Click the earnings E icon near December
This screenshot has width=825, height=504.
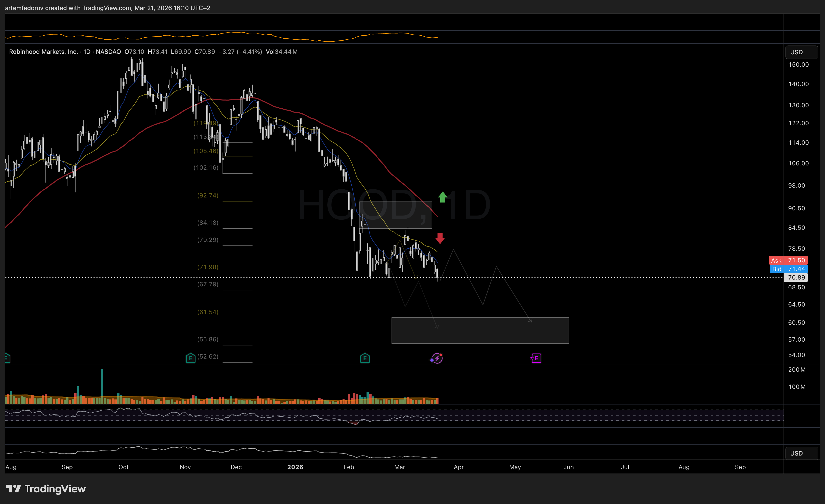click(x=190, y=358)
